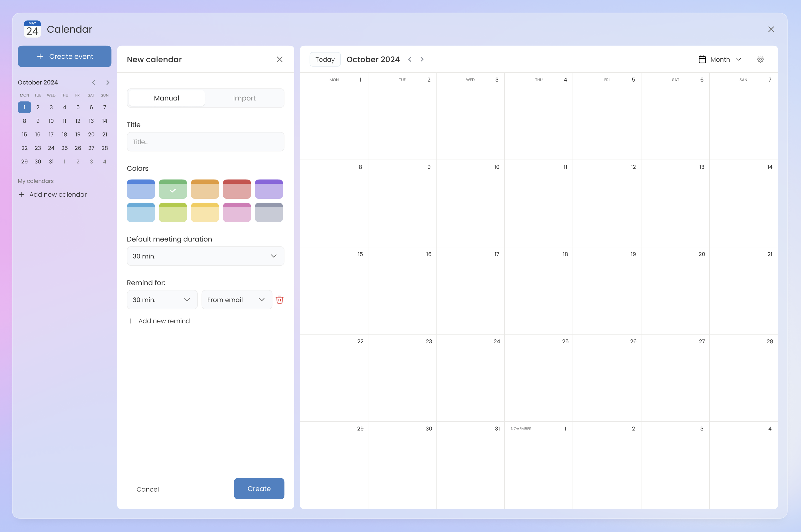
Task: Pick the blue calendar color
Action: pos(141,189)
